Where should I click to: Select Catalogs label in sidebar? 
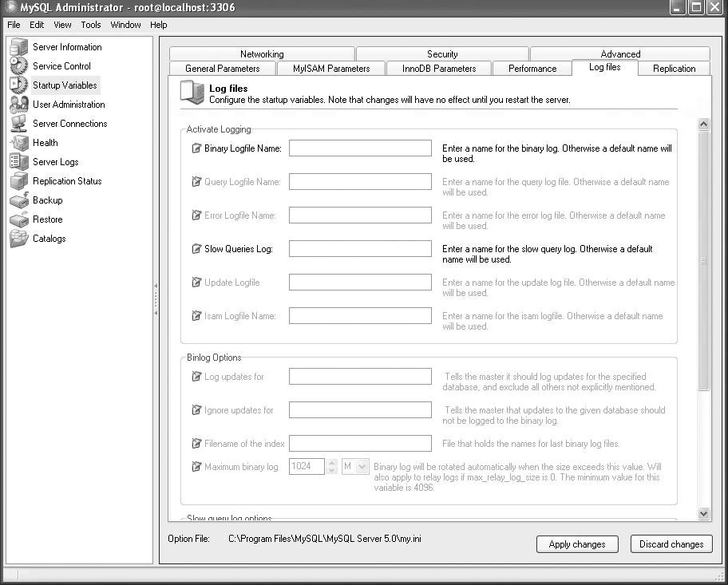[x=49, y=238]
